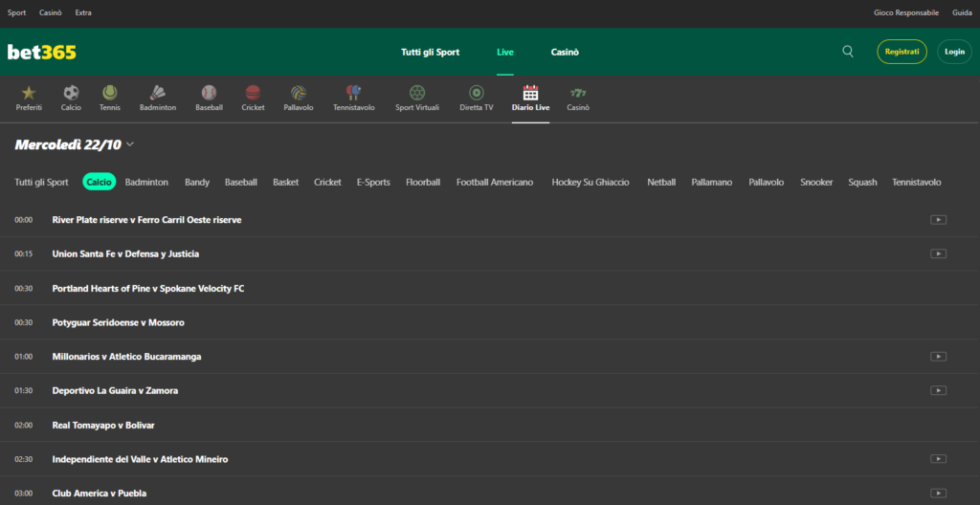Open the Casinò tab in header
Screen dimensions: 980x505
tap(565, 52)
